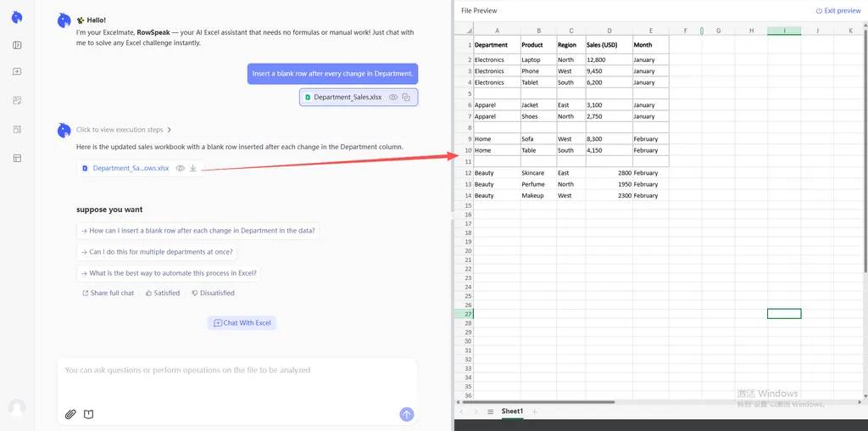868x431 pixels.
Task: Open the all-sheets list icon
Action: [490, 411]
